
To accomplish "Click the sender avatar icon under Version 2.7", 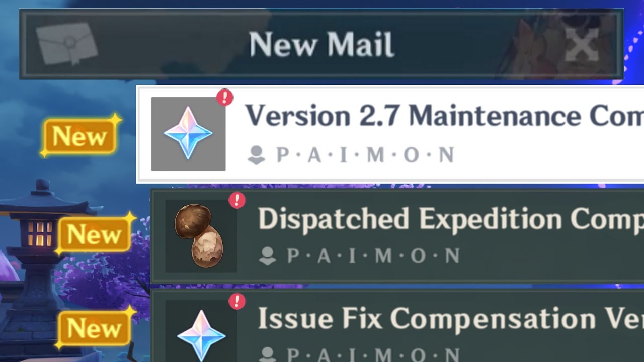I will (257, 155).
